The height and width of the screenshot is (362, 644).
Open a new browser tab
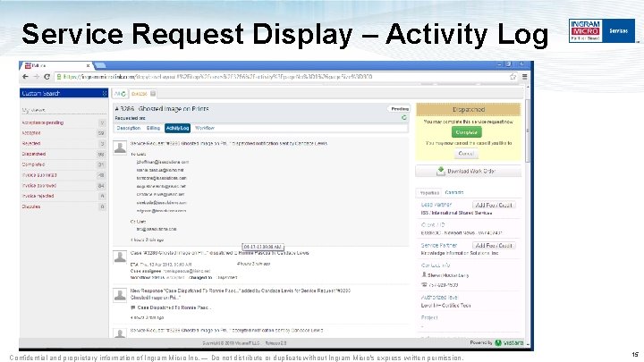coord(100,65)
